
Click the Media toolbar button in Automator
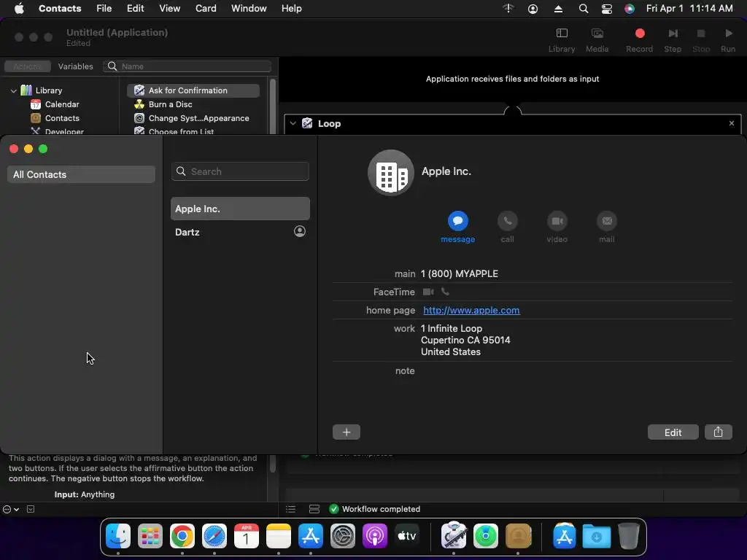(x=597, y=40)
